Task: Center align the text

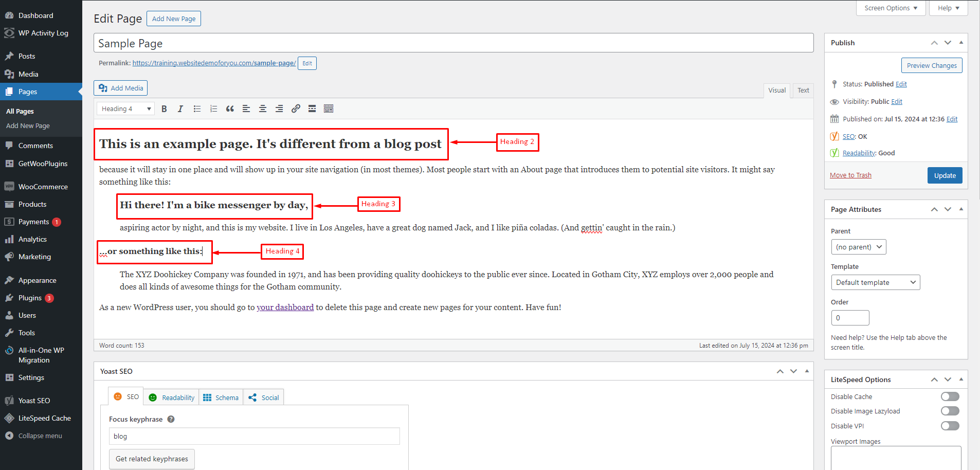Action: (x=263, y=109)
